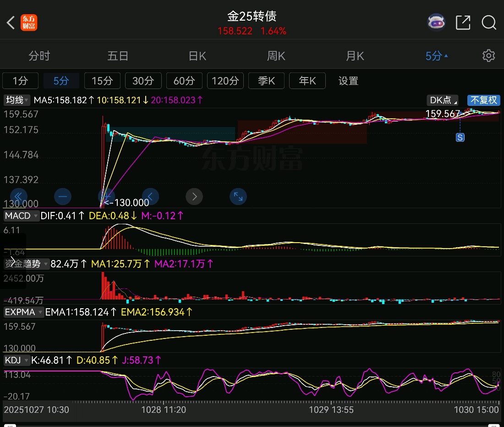Switch to 分时 tab

[39, 56]
